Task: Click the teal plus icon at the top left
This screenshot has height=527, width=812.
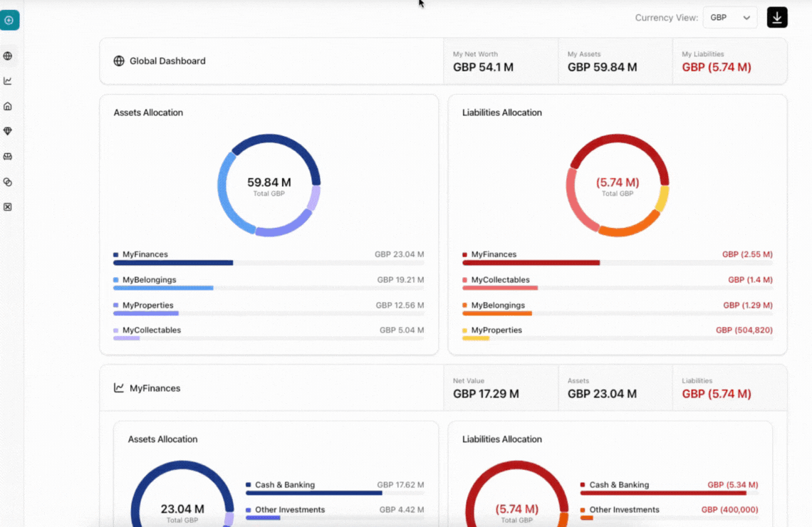Action: click(x=10, y=19)
